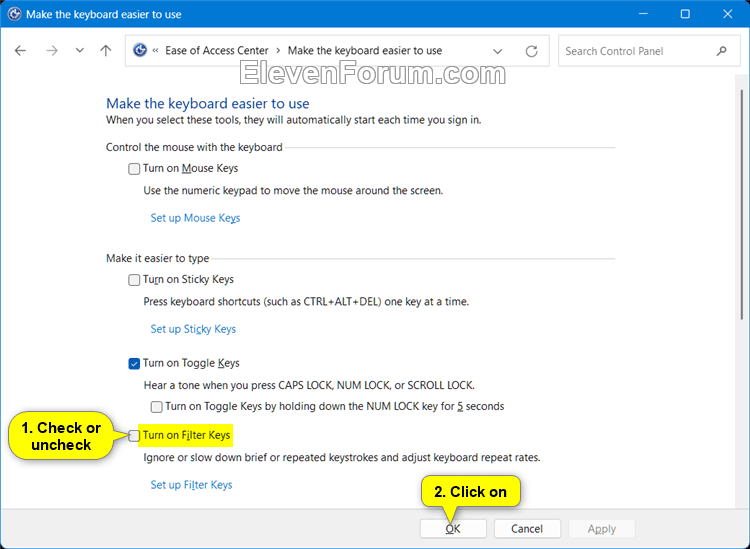750x549 pixels.
Task: Close the window
Action: pos(728,14)
